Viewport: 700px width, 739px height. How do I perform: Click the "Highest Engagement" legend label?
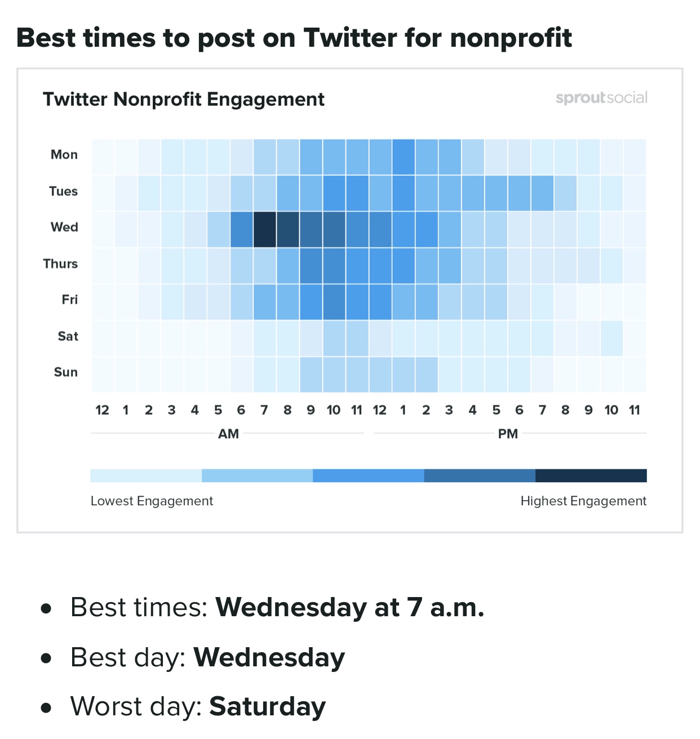pos(583,501)
